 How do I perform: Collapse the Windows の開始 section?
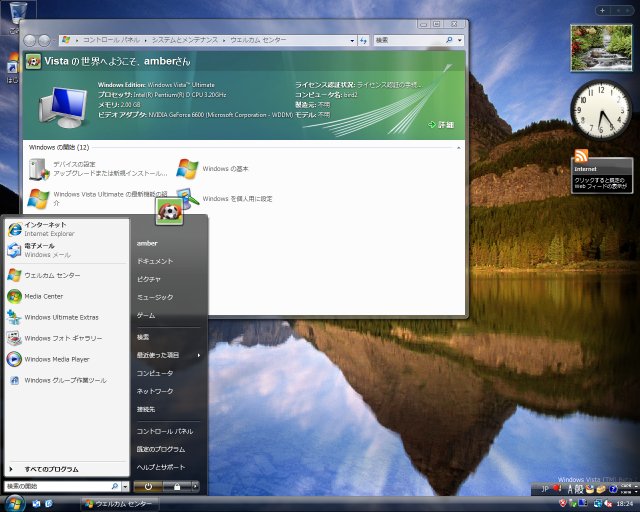click(459, 148)
